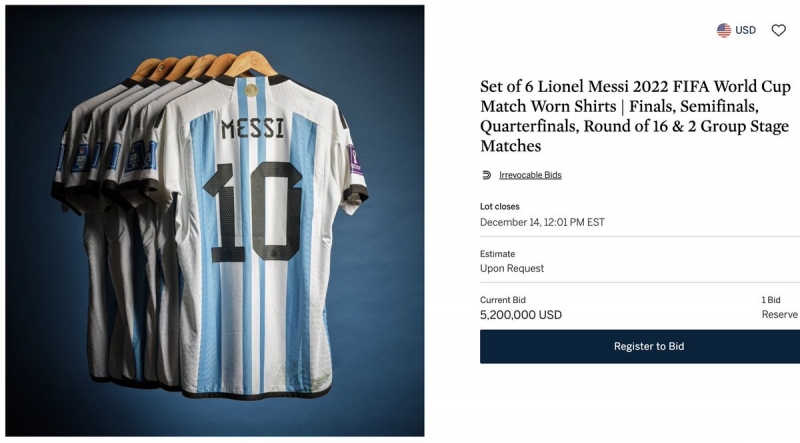Click the December 14 lot closing time
The height and width of the screenshot is (443, 800).
[x=542, y=222]
